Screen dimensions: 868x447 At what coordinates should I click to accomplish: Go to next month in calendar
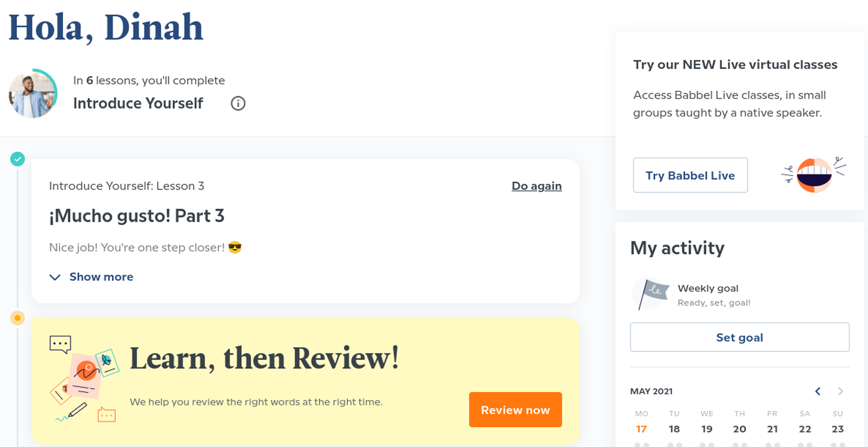[x=841, y=391]
